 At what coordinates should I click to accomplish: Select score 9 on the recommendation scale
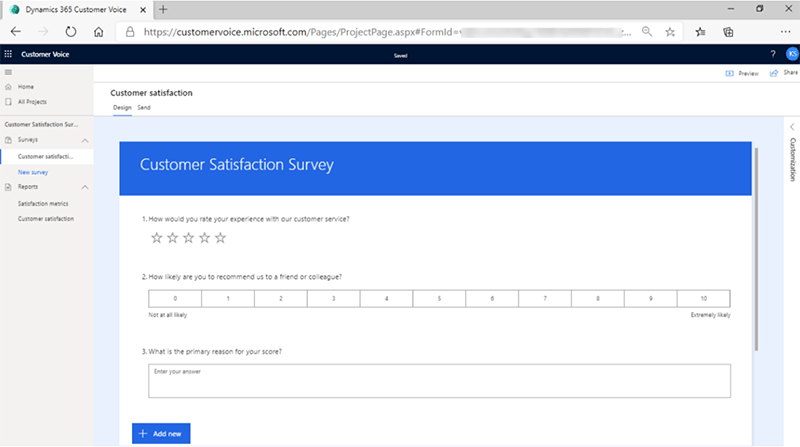651,299
